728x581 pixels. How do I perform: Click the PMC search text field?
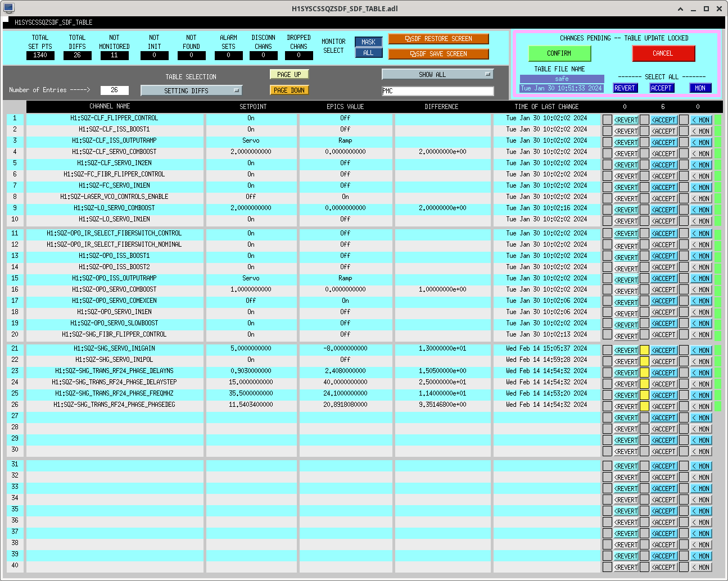437,91
